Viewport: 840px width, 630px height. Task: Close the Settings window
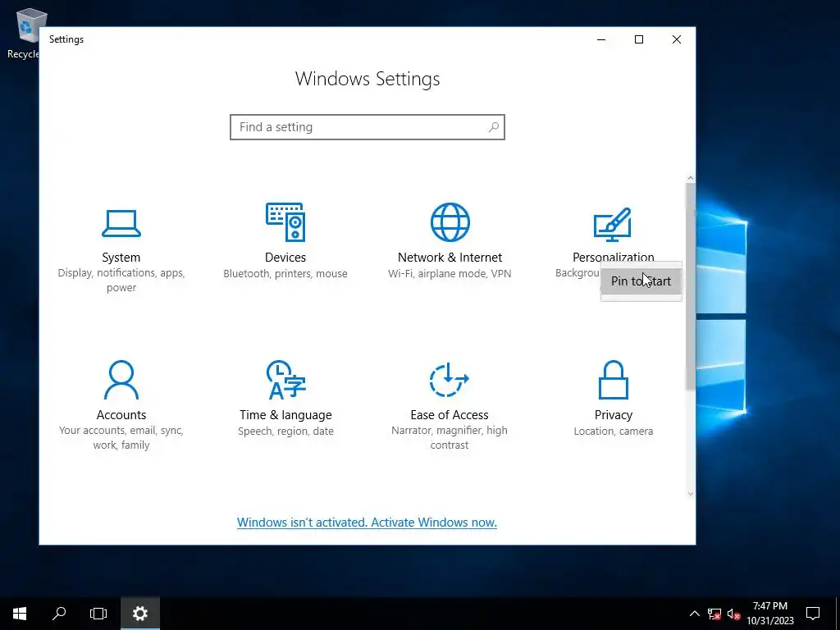point(677,39)
